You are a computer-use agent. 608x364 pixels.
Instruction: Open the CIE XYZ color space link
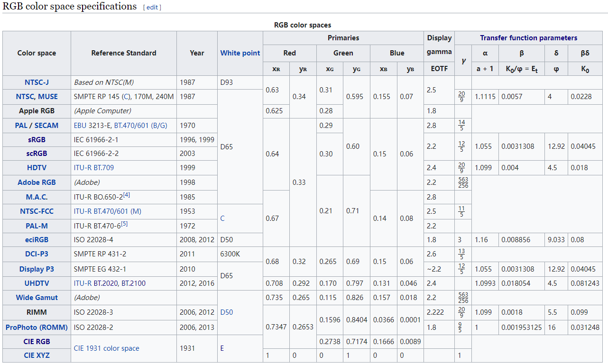point(37,355)
